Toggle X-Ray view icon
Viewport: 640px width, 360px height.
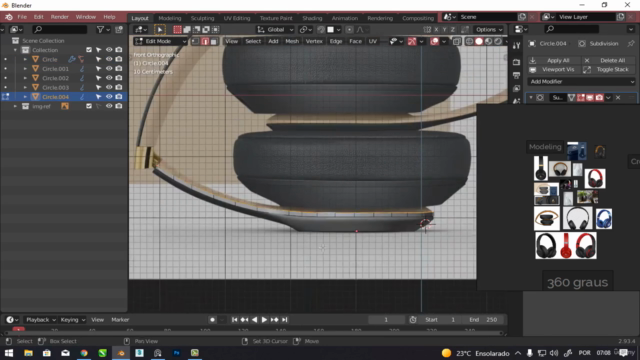click(x=457, y=41)
